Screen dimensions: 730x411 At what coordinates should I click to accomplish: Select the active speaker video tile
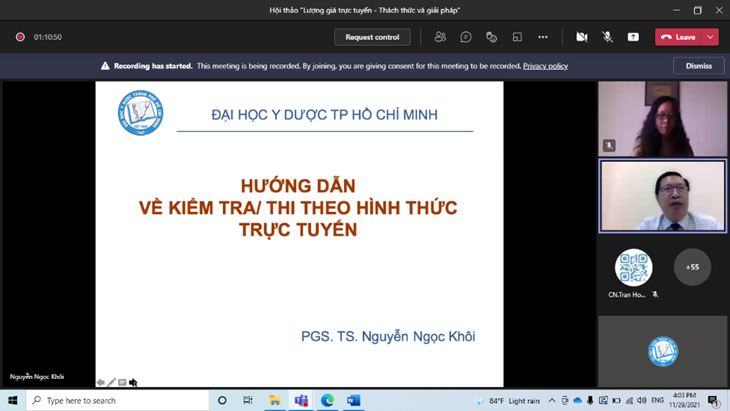pos(662,195)
